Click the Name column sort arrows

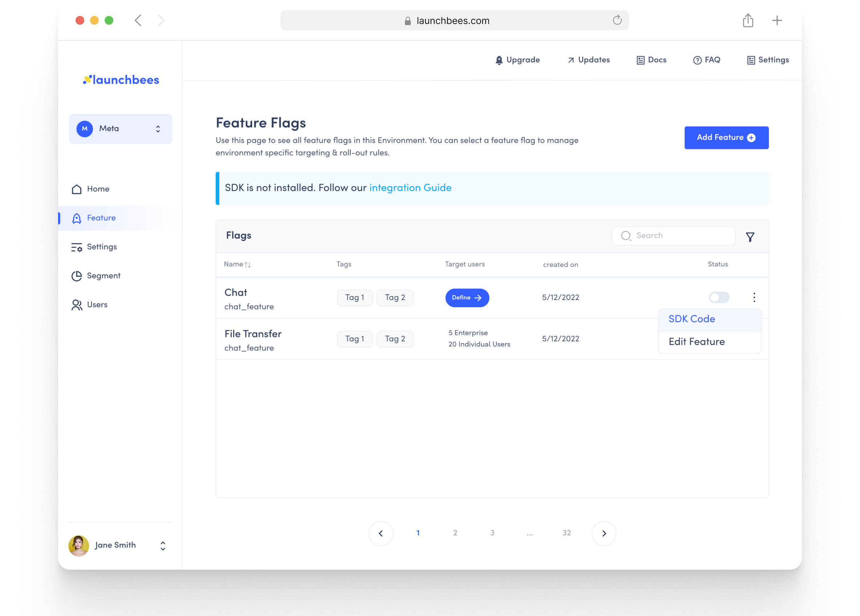click(248, 265)
